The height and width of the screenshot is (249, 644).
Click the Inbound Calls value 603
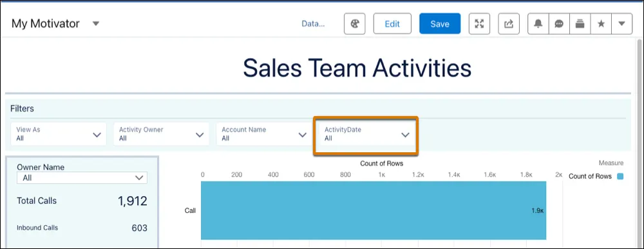pos(140,228)
